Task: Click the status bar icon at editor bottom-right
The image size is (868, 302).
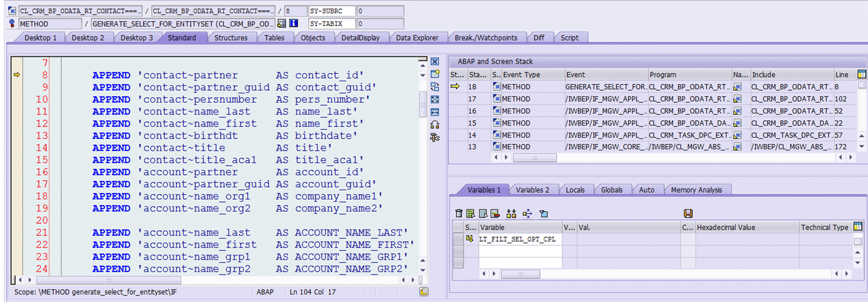Action: coord(424,292)
